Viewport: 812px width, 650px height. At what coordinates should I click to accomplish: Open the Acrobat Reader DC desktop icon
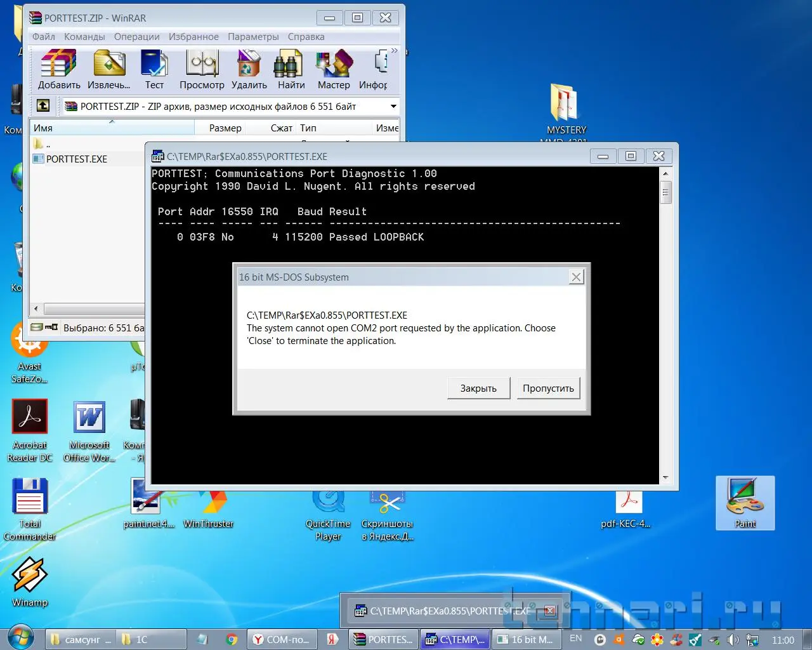click(30, 430)
